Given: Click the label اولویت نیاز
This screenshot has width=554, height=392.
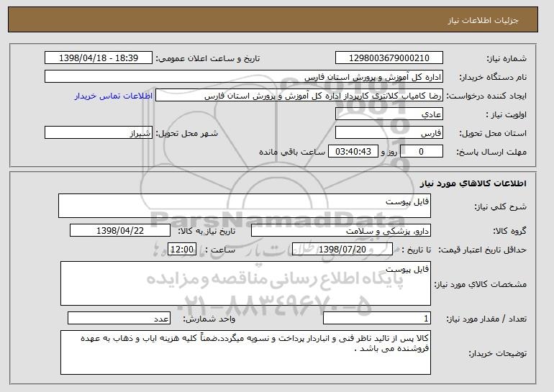Looking at the screenshot, I should coord(506,115).
